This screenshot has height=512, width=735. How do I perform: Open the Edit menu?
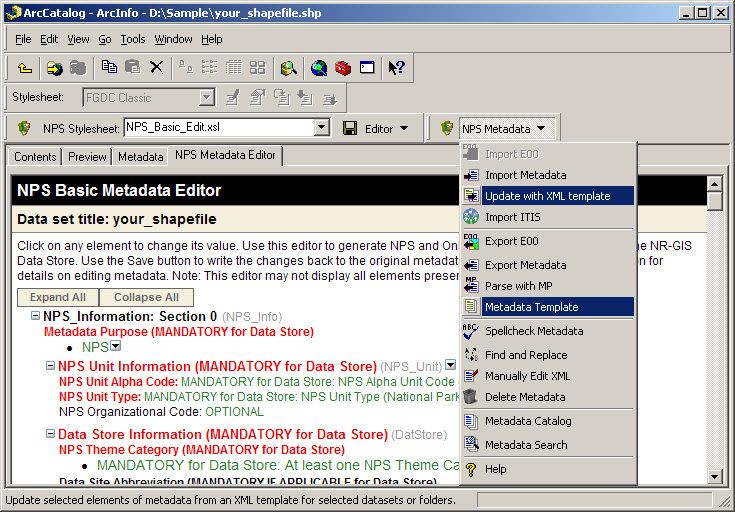click(x=49, y=39)
